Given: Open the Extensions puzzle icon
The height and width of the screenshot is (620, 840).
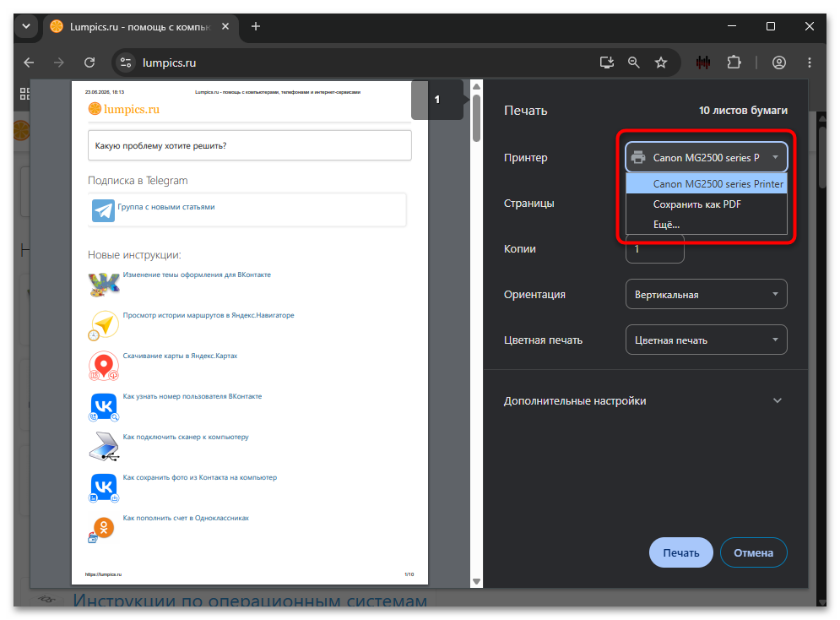Looking at the screenshot, I should pyautogui.click(x=734, y=63).
